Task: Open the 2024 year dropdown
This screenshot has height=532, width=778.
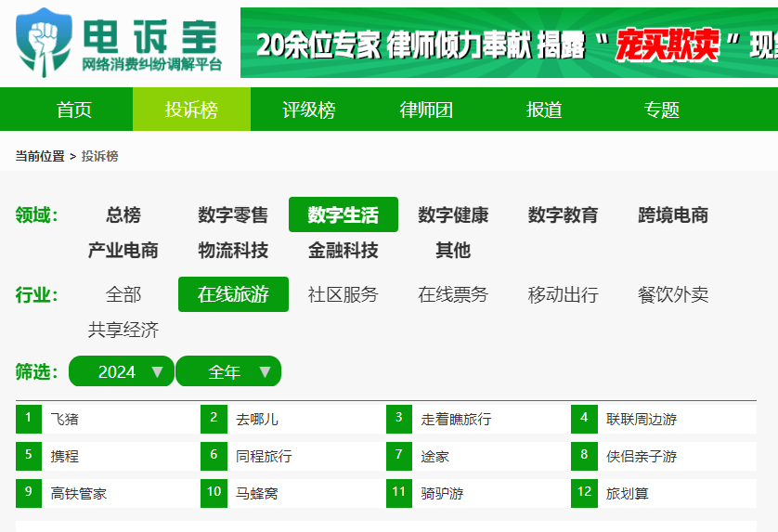Action: pos(121,371)
